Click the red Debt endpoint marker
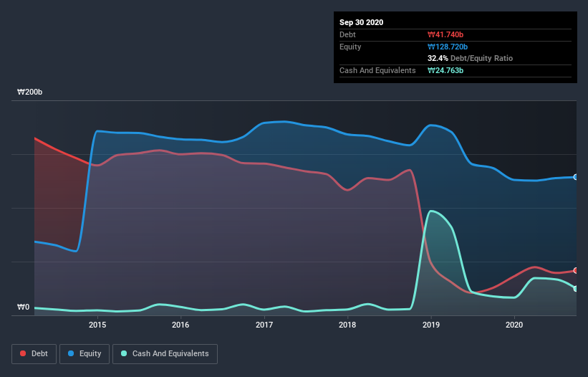 coord(576,270)
